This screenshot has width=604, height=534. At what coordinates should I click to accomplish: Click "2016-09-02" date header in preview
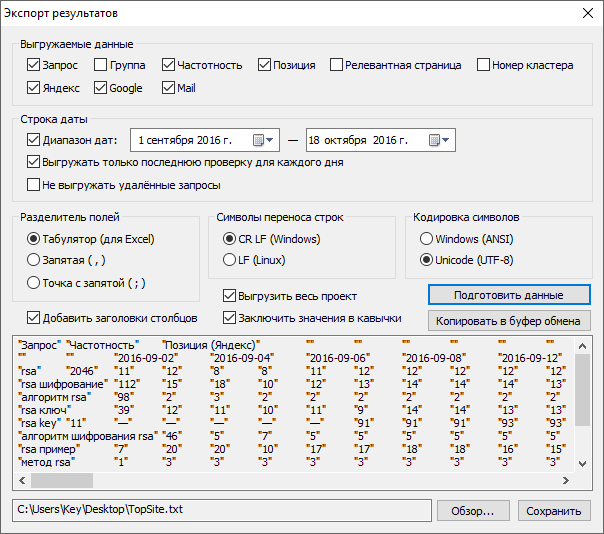(146, 358)
